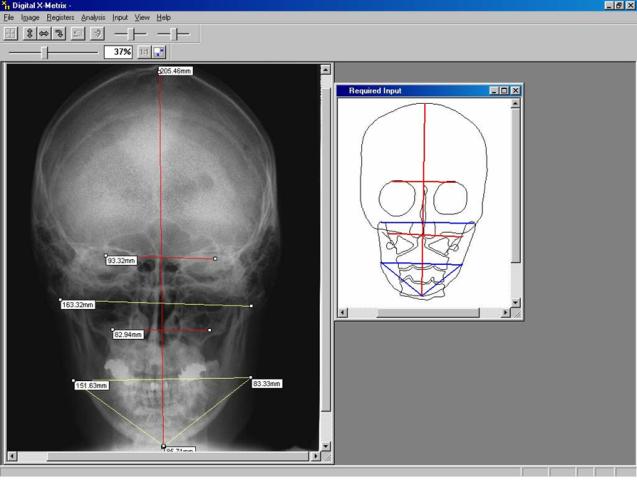Viewport: 637px width, 480px height.
Task: Click the 93.32mm measurement label
Action: [x=121, y=261]
